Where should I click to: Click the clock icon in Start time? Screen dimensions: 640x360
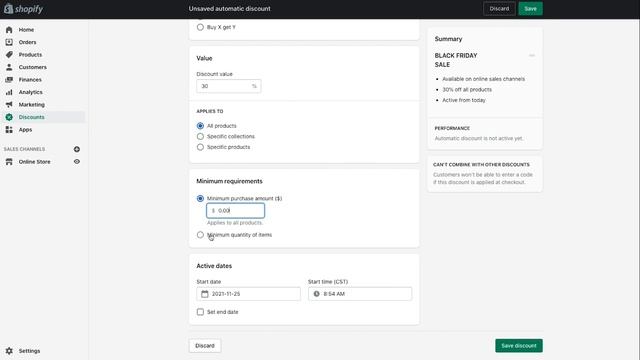pos(316,294)
